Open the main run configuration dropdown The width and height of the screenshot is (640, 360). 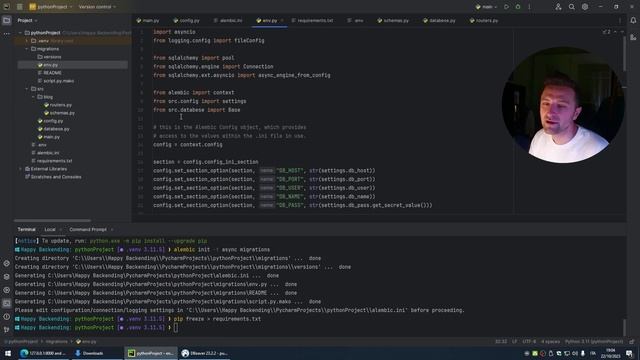click(x=487, y=7)
